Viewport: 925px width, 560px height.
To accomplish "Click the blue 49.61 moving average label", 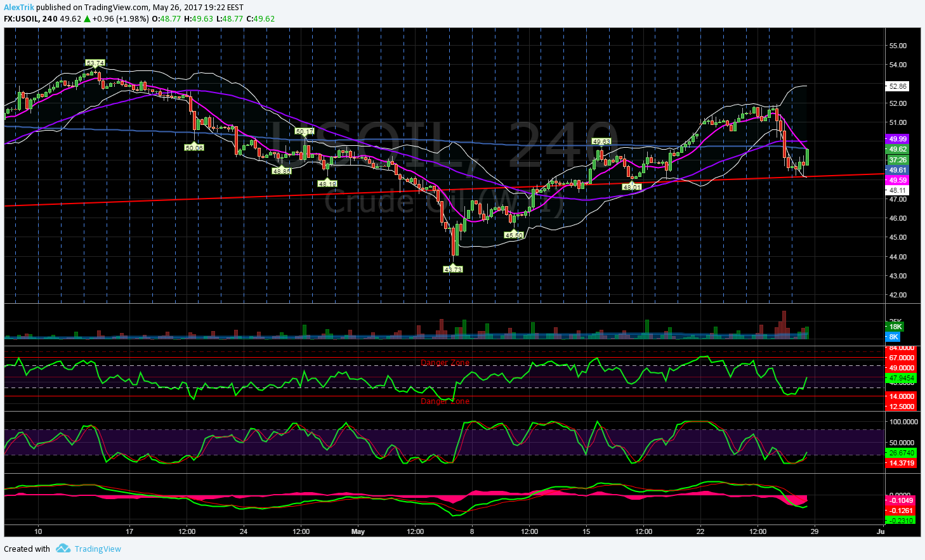I will click(x=898, y=170).
